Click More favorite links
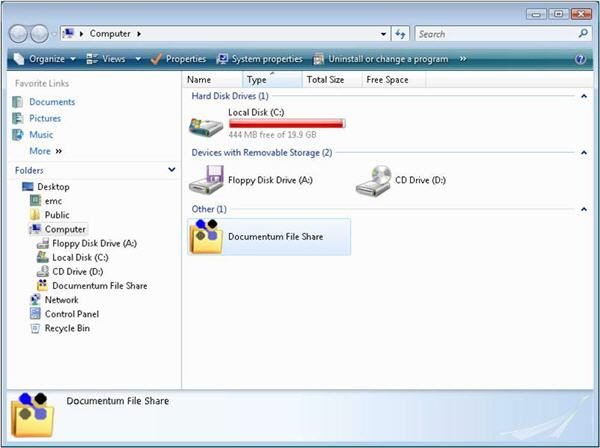This screenshot has height=448, width=600. (46, 151)
